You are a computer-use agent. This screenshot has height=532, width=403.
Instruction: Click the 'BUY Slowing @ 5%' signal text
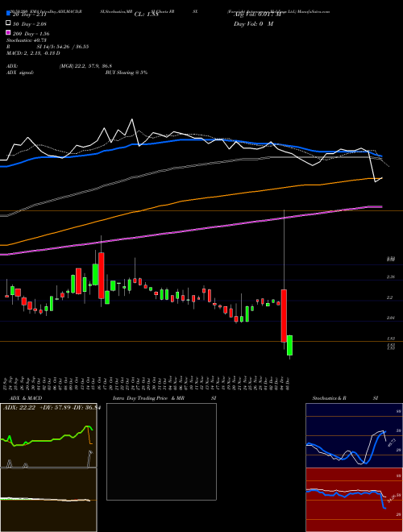[127, 73]
